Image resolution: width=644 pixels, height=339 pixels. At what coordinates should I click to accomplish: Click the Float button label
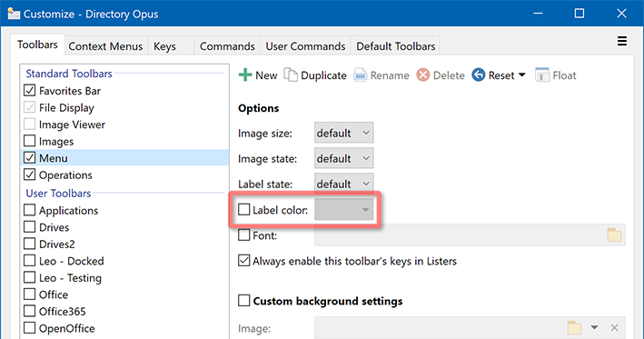click(564, 75)
